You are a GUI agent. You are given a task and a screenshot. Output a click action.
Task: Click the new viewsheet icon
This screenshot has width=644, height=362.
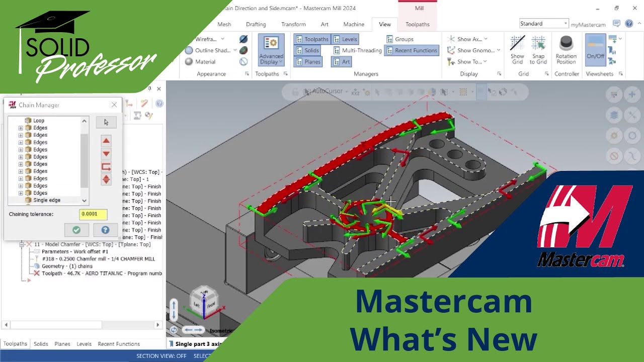click(x=612, y=39)
